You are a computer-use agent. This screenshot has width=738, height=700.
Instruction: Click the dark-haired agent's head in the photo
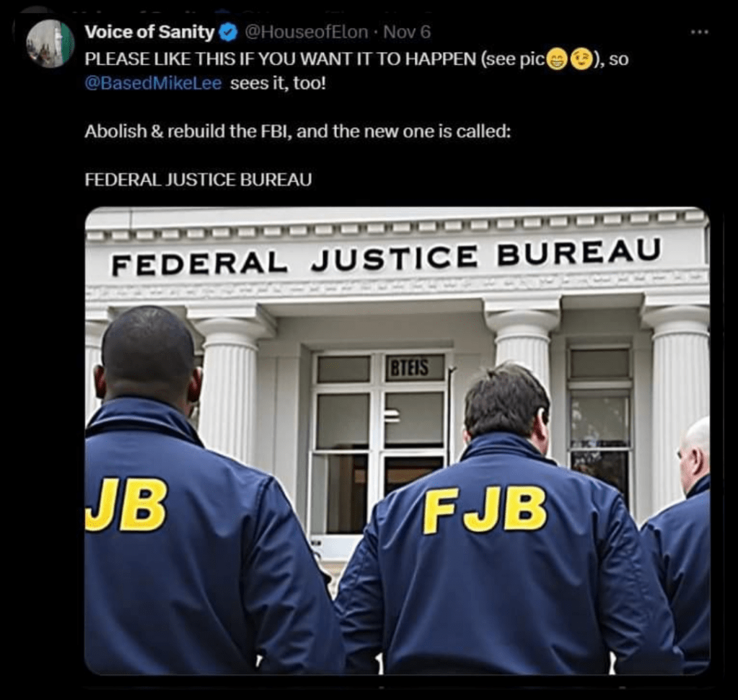(506, 401)
